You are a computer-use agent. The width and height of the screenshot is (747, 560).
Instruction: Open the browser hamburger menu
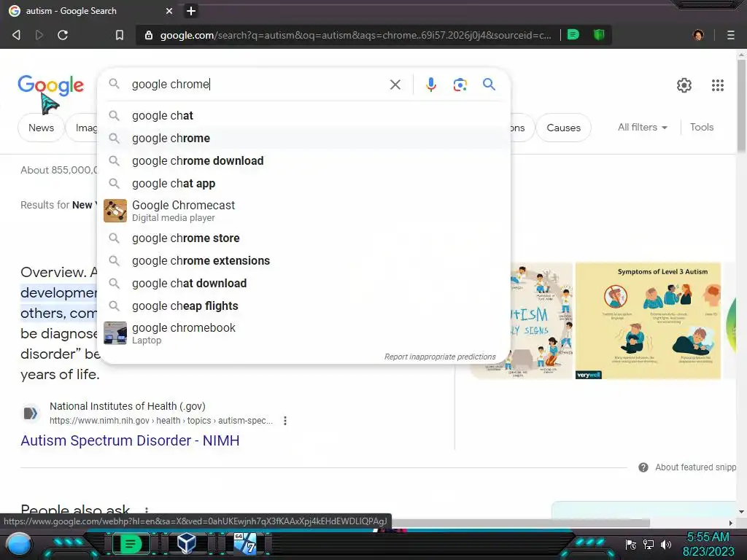(731, 35)
